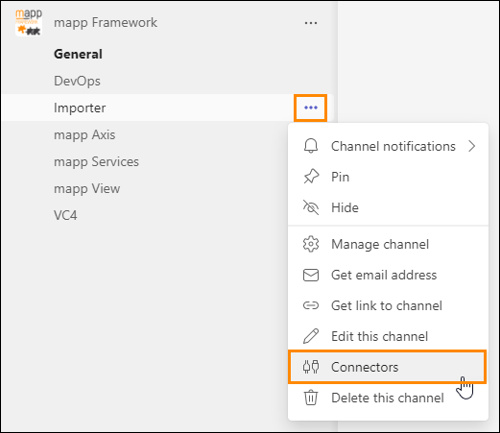Select Get email address entry

point(388,275)
